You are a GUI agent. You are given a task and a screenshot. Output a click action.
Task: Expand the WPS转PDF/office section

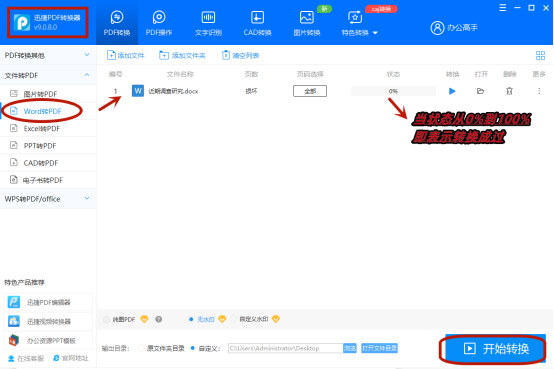point(48,199)
